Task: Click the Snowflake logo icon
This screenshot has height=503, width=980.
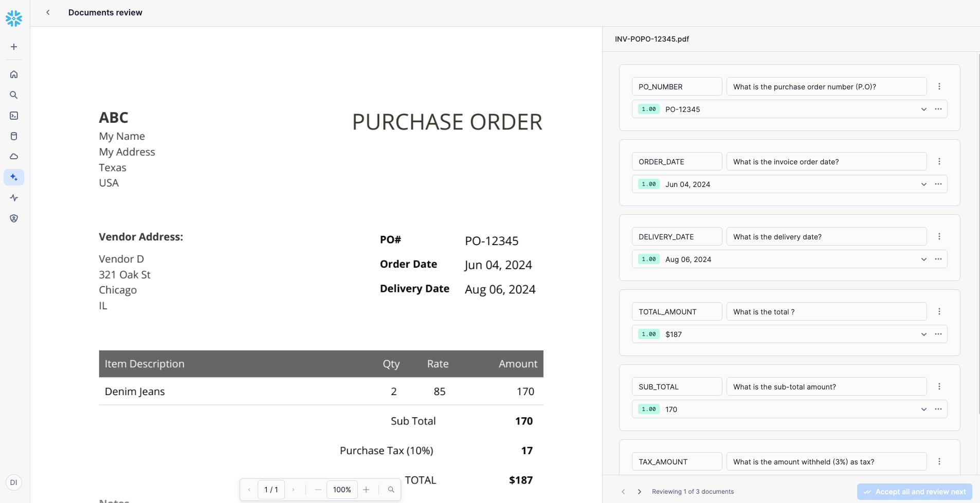Action: 14,18
